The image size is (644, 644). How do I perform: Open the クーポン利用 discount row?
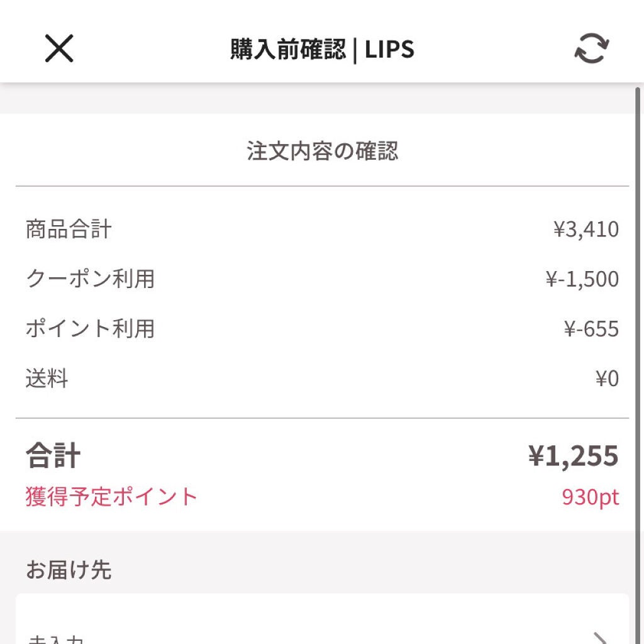(x=322, y=279)
